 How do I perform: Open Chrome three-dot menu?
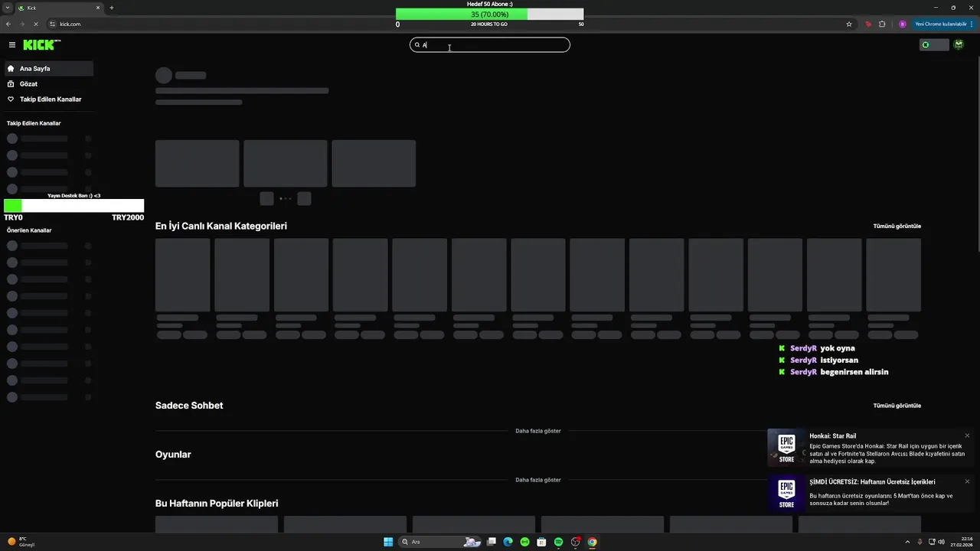(972, 24)
